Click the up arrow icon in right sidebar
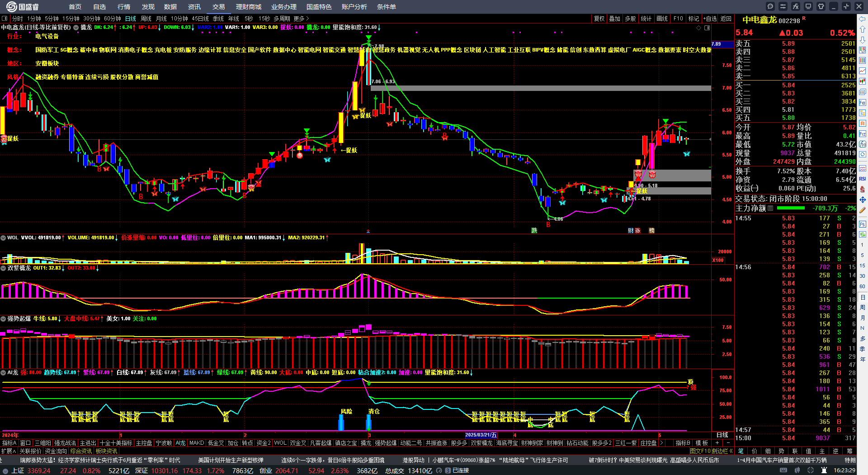Viewport: 868px width, 475px height. pyautogui.click(x=863, y=29)
